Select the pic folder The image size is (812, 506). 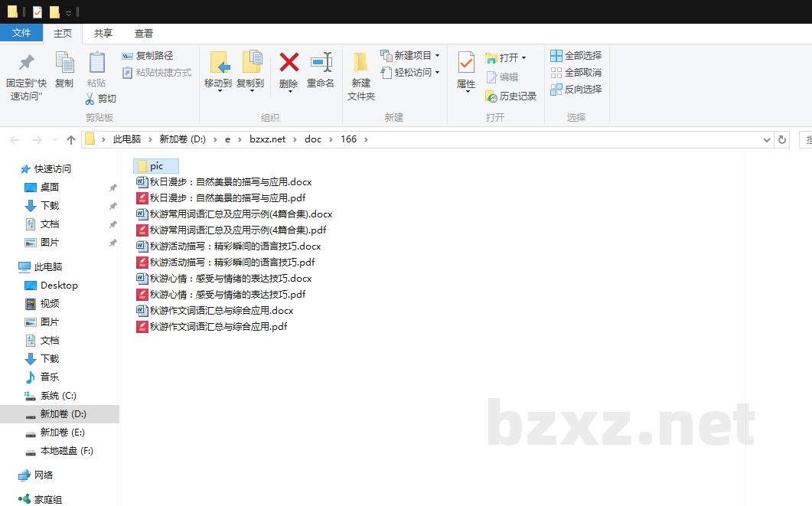point(156,166)
